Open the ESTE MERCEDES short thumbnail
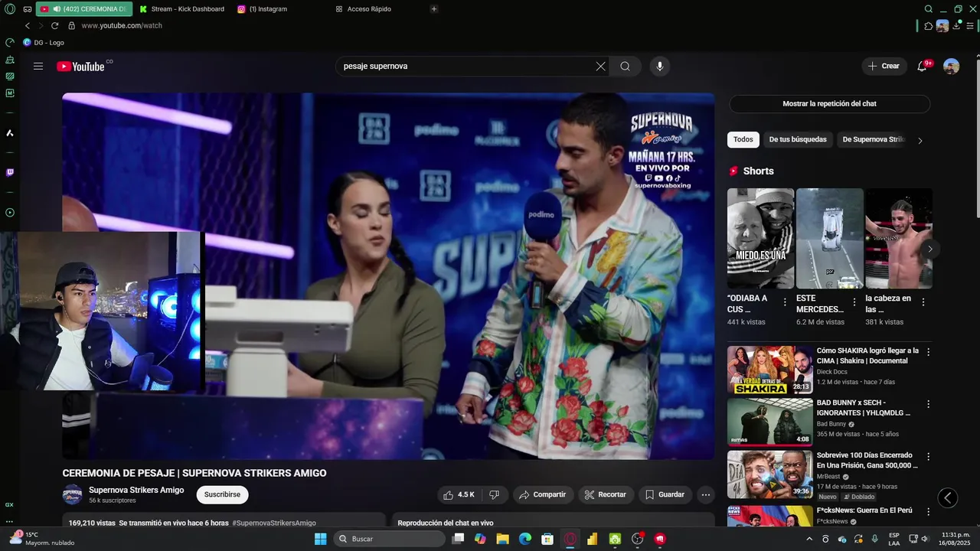Viewport: 980px width, 551px height. 830,238
